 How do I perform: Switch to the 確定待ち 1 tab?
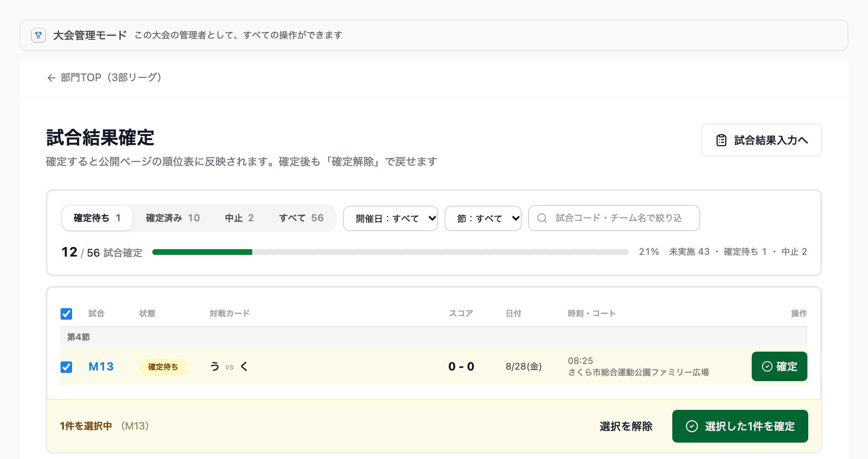pos(97,218)
